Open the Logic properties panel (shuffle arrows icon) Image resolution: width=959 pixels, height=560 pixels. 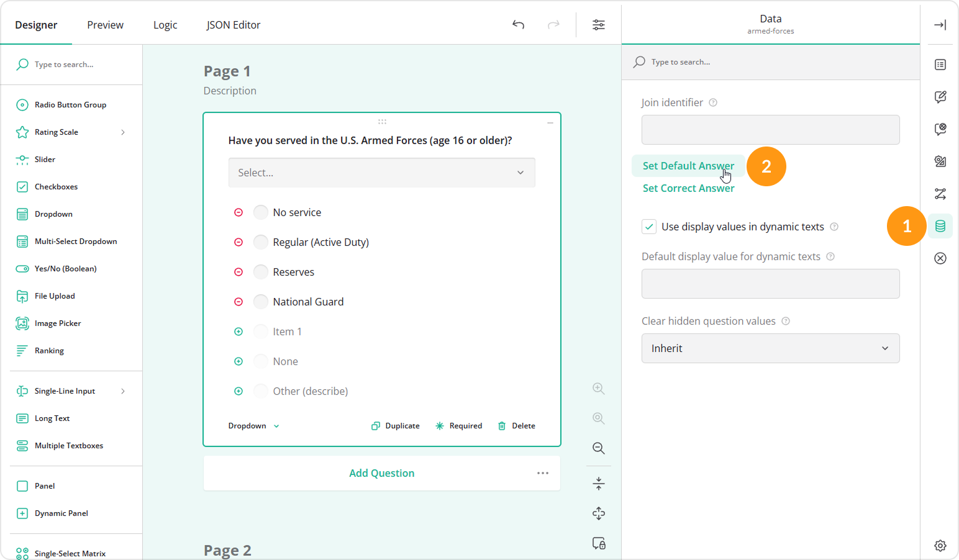940,194
